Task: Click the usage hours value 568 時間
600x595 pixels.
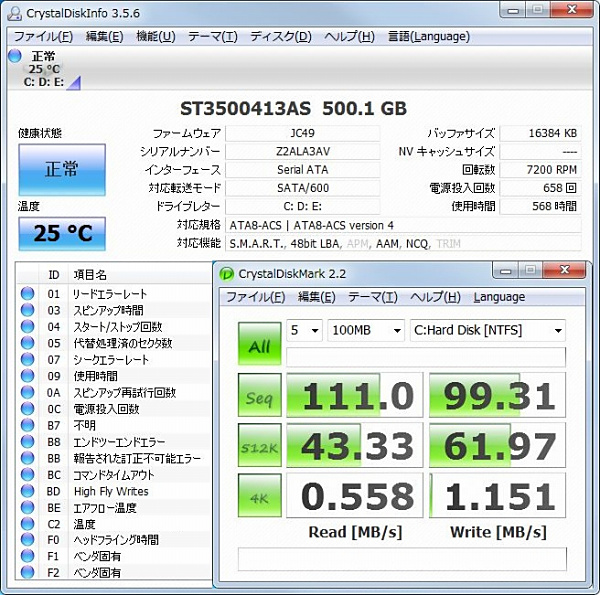Action: click(x=541, y=207)
